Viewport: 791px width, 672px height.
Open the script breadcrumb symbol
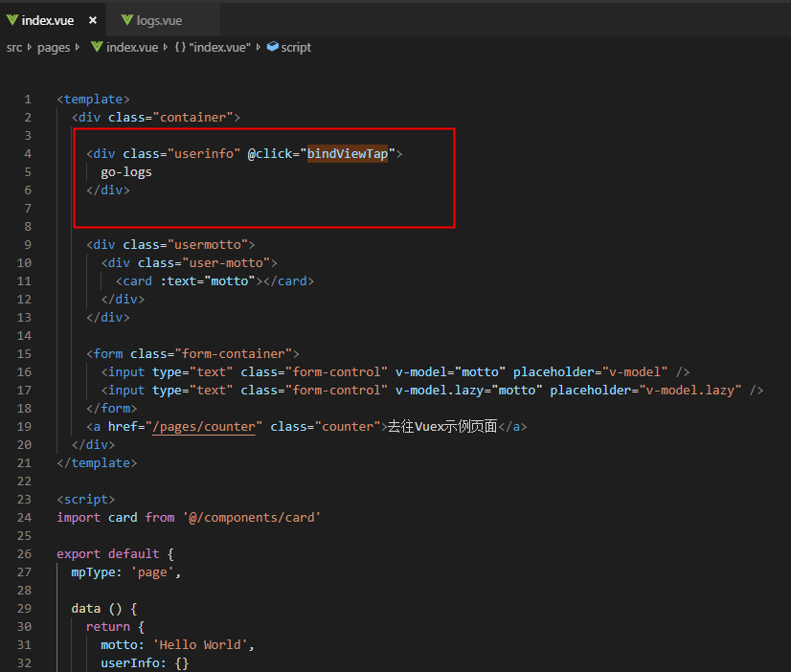(296, 48)
